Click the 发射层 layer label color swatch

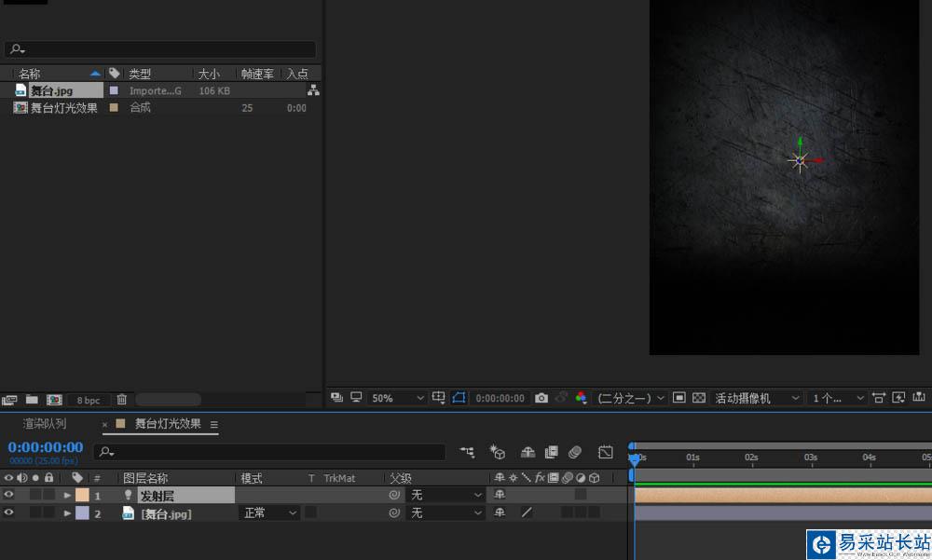(x=82, y=495)
